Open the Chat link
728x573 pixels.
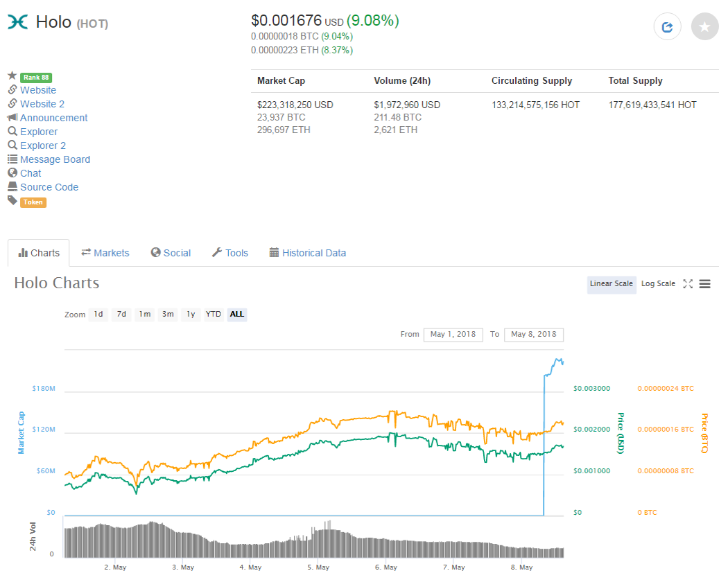click(31, 173)
